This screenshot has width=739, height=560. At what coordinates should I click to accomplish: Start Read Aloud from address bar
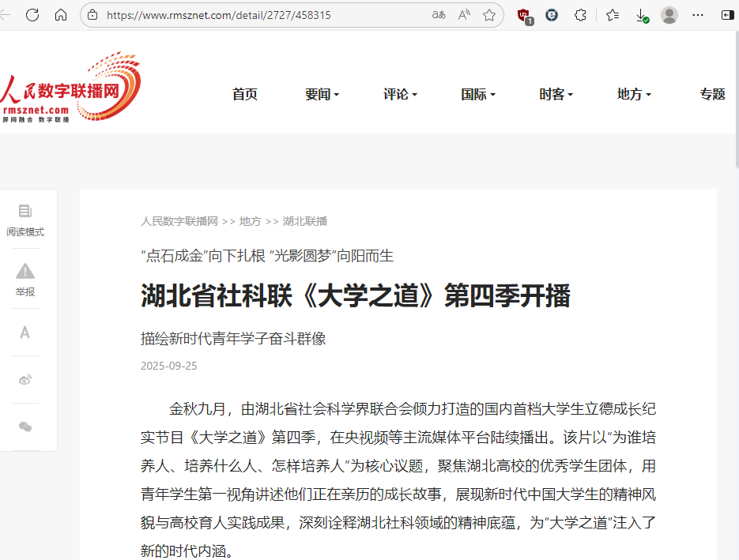464,15
